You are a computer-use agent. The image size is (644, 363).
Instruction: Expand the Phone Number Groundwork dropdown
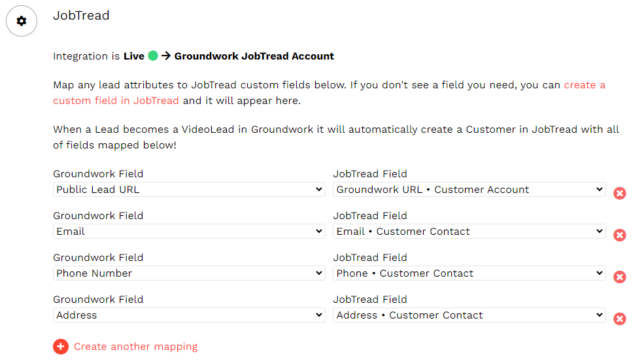click(189, 273)
